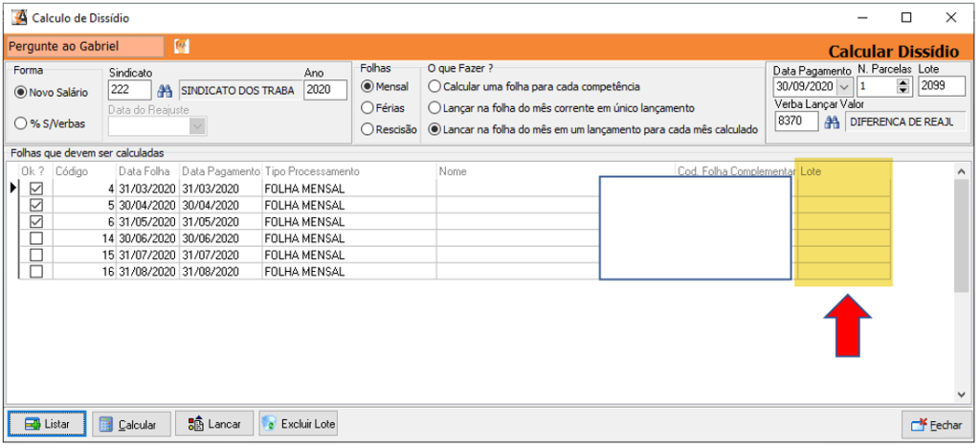Select the row with Código 14

454,238
